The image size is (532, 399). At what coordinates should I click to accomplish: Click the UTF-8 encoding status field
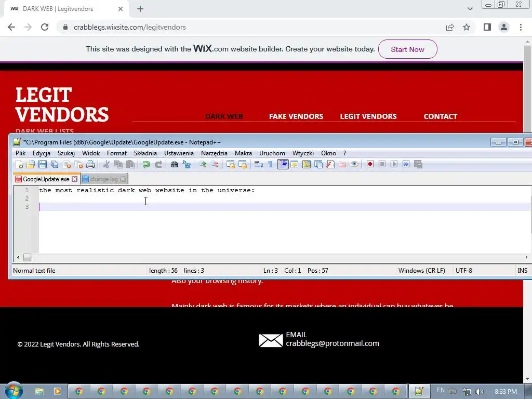coord(464,270)
